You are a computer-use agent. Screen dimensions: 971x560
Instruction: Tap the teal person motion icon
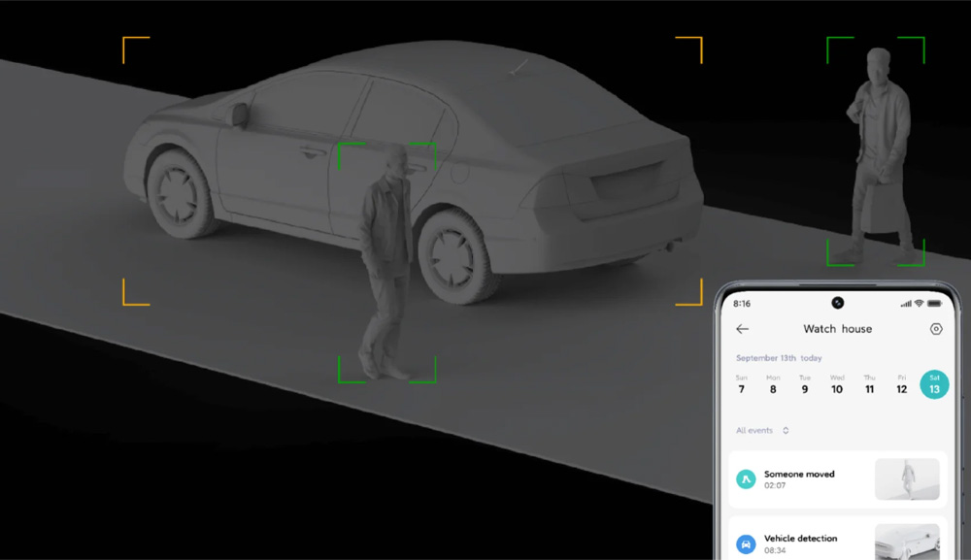[x=746, y=478]
